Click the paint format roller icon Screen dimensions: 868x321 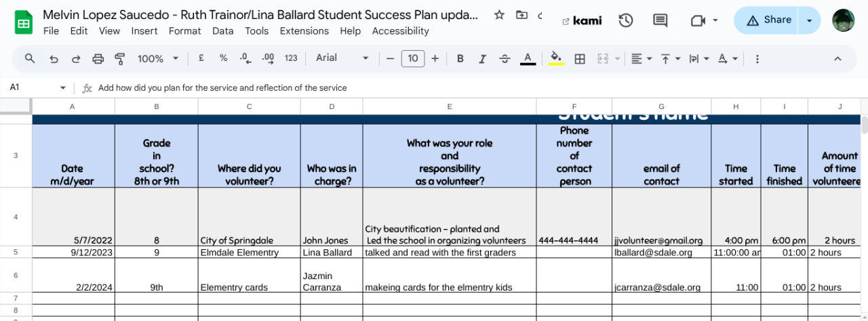coord(120,59)
